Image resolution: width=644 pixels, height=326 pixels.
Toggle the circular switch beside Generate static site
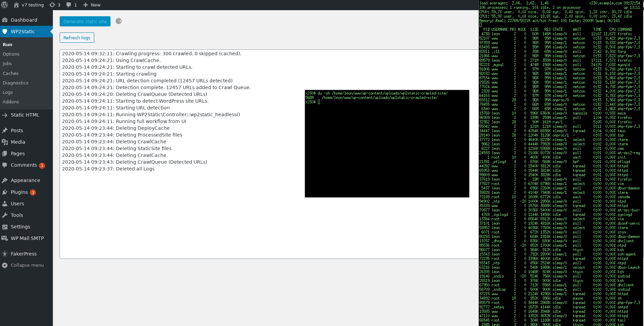click(118, 21)
